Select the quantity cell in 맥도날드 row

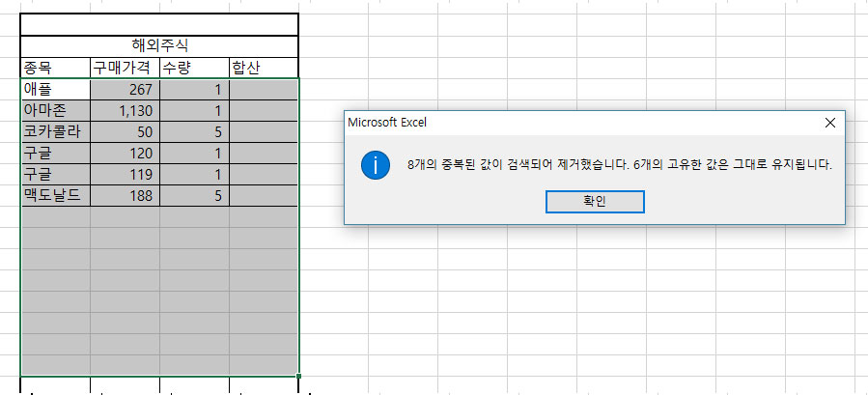pos(194,195)
